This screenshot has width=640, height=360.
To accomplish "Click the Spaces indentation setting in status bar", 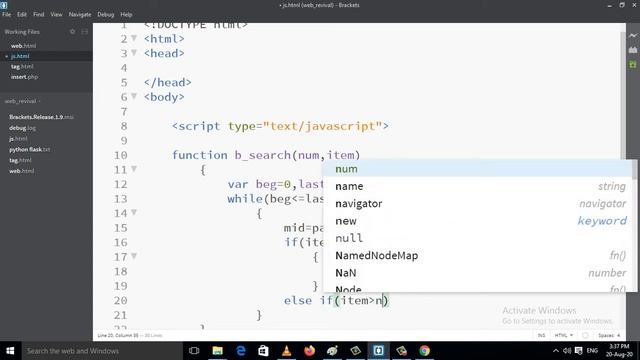I will point(606,336).
